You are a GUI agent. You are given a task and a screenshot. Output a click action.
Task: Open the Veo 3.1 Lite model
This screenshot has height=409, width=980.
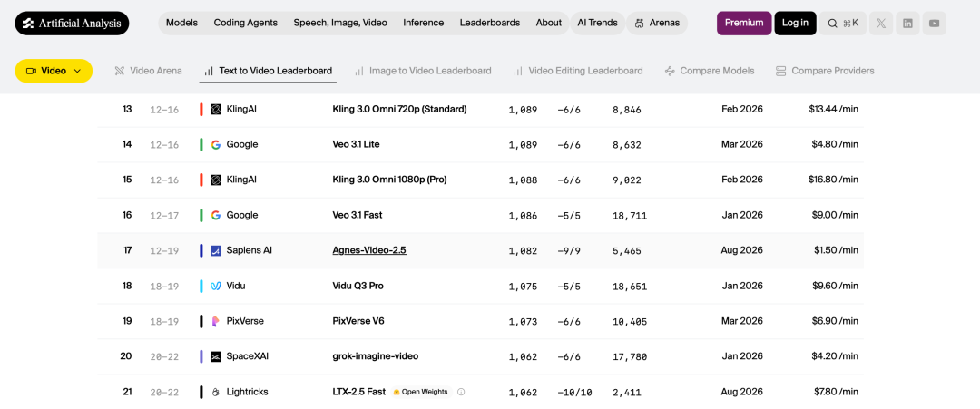(x=357, y=144)
